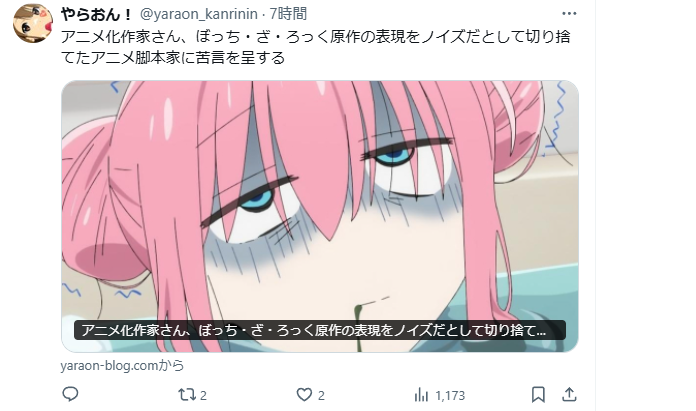The image size is (696, 411).
Task: Open the reply speech bubble icon
Action: (70, 394)
